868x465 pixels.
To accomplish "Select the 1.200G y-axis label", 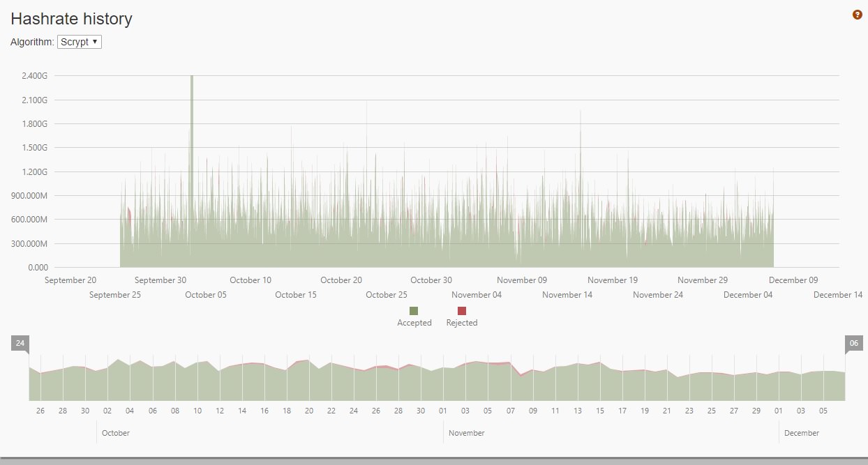I will [33, 171].
